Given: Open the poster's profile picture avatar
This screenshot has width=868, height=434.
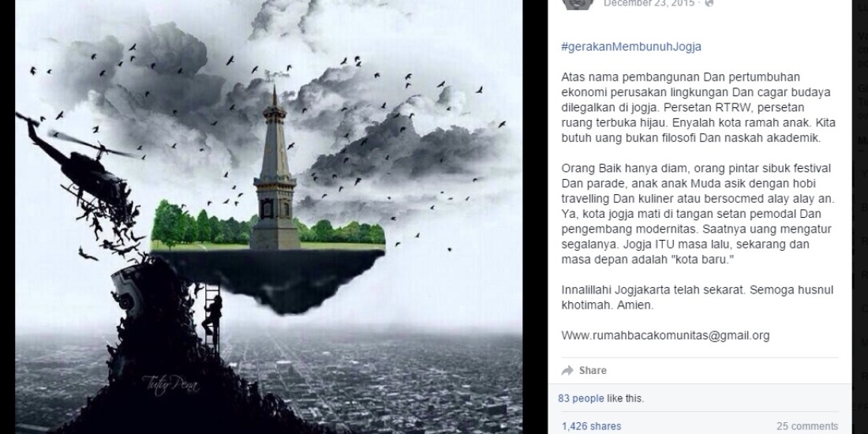Looking at the screenshot, I should 578,3.
